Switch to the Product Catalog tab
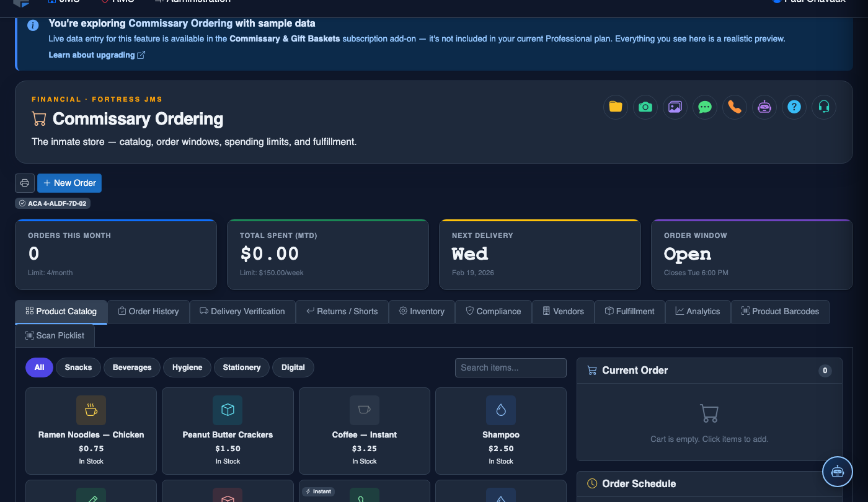This screenshot has width=868, height=502. tap(61, 312)
